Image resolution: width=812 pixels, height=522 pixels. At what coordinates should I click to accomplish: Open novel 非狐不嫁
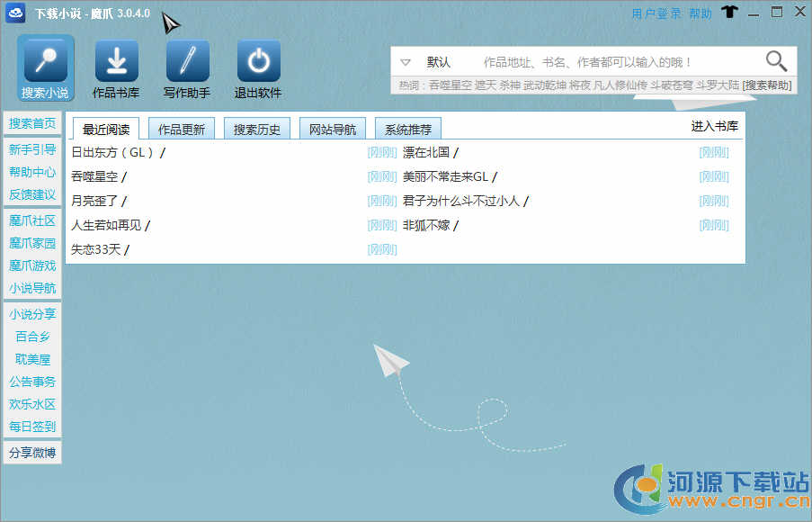click(426, 226)
